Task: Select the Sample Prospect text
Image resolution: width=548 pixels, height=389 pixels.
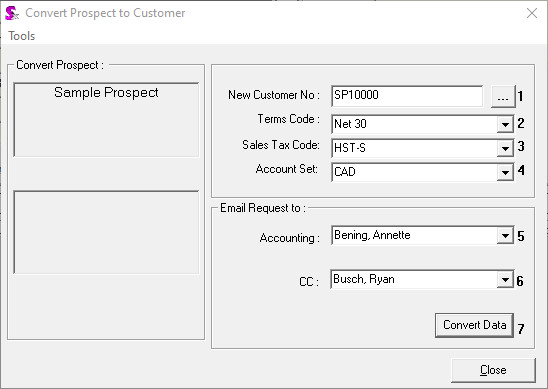Action: point(106,92)
